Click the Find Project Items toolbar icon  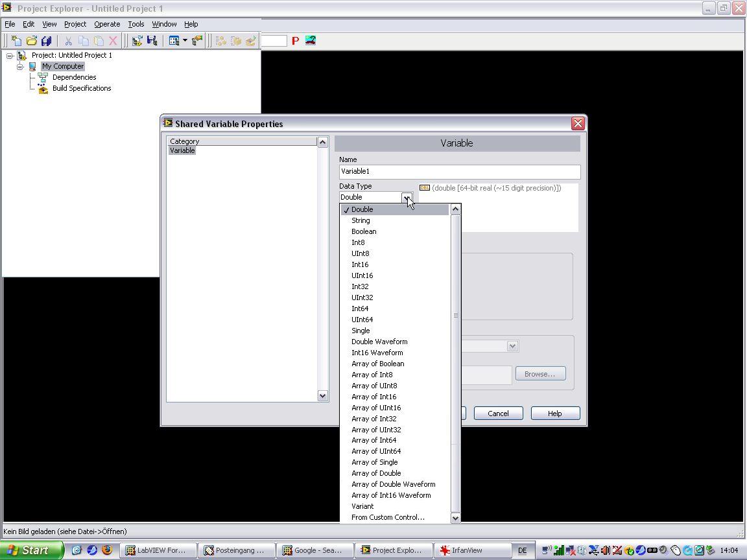click(x=196, y=41)
